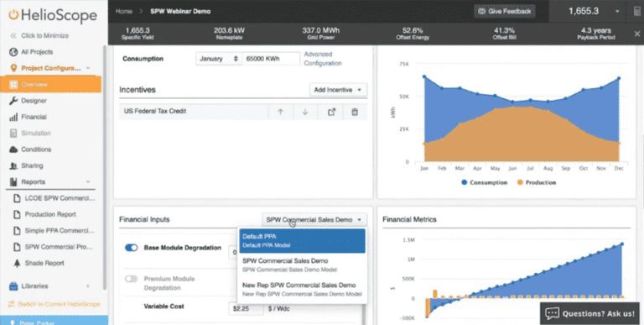The image size is (644, 325).
Task: Open Designer wrench icon
Action: click(13, 101)
